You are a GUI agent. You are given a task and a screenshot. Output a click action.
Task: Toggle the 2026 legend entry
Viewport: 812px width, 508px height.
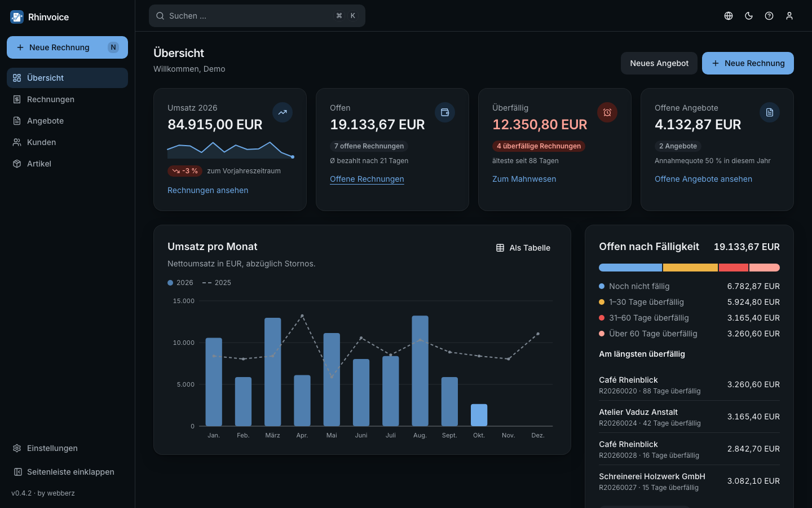(x=180, y=283)
